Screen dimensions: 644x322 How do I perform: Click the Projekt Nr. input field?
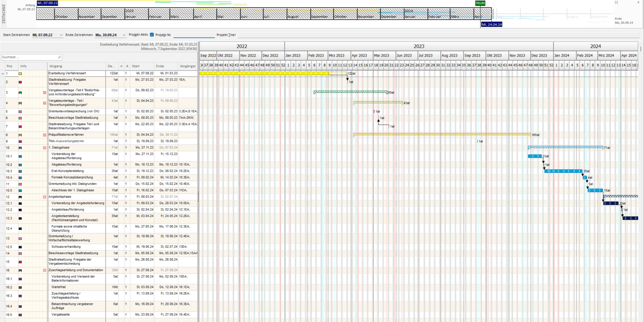(194, 35)
